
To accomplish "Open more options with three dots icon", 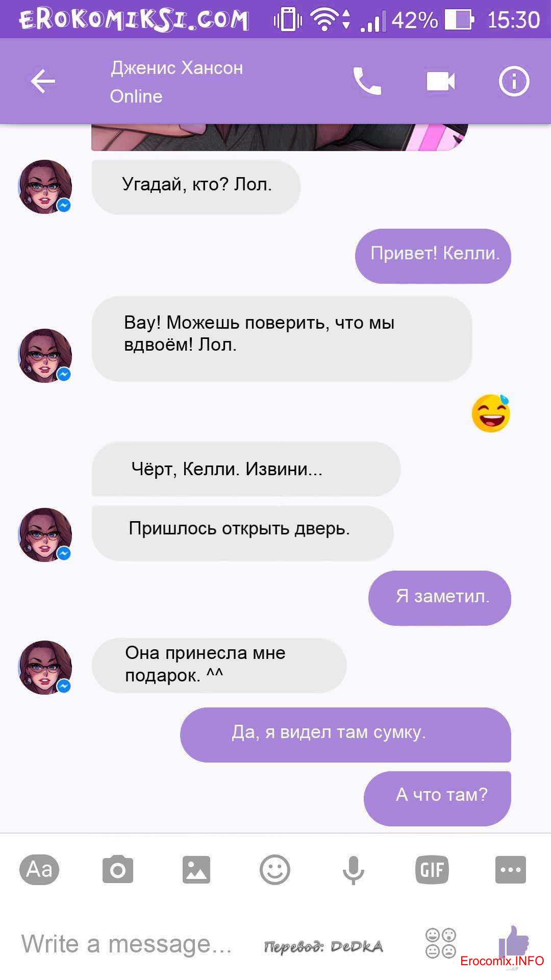I will (x=511, y=869).
